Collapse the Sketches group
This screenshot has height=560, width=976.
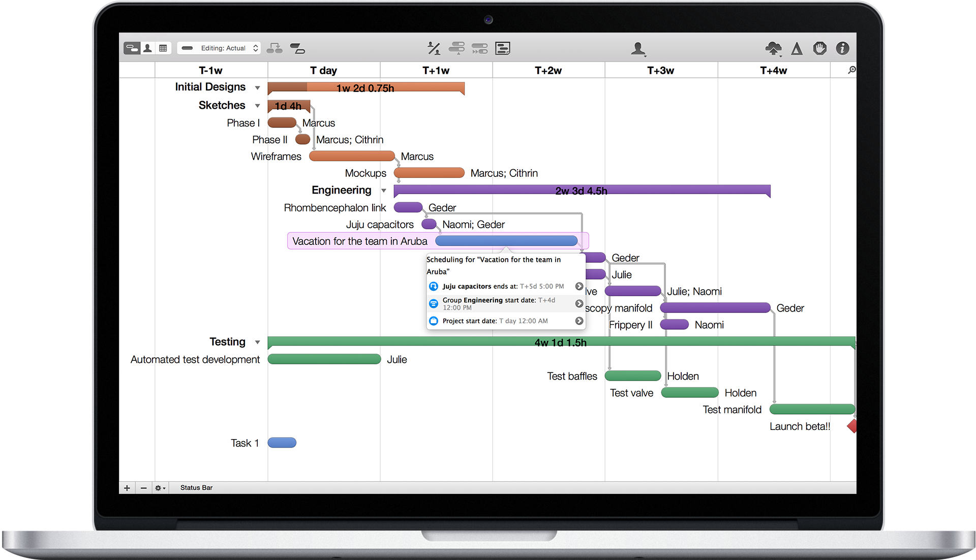258,106
